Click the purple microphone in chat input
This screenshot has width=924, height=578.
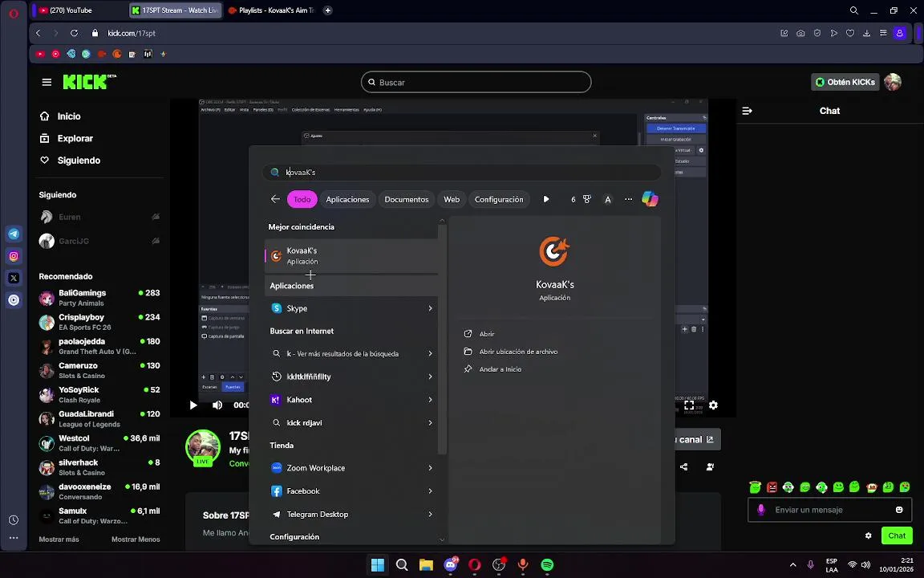(x=760, y=510)
